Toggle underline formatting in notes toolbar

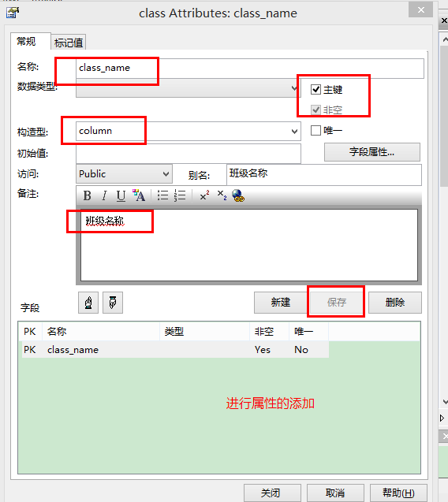point(121,195)
